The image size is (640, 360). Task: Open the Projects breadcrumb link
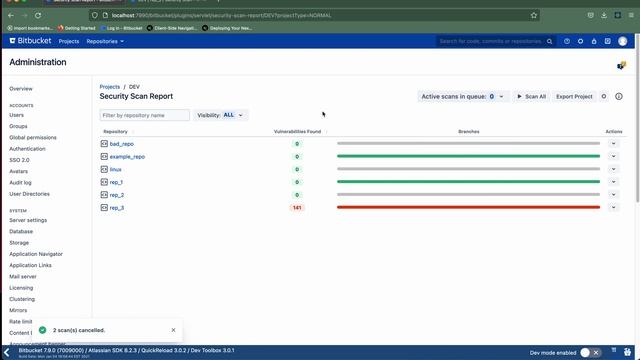pos(109,87)
